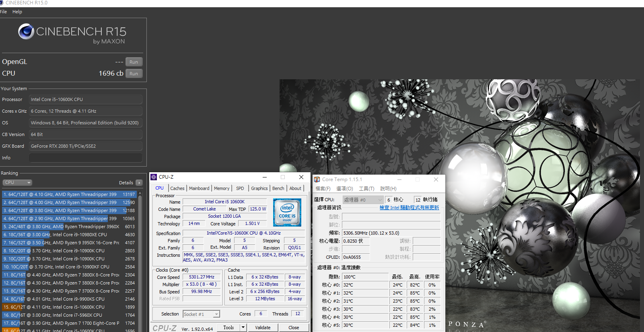Open Core Temp 說明(H) menu
Screen dimensions: 644x332
coord(388,189)
